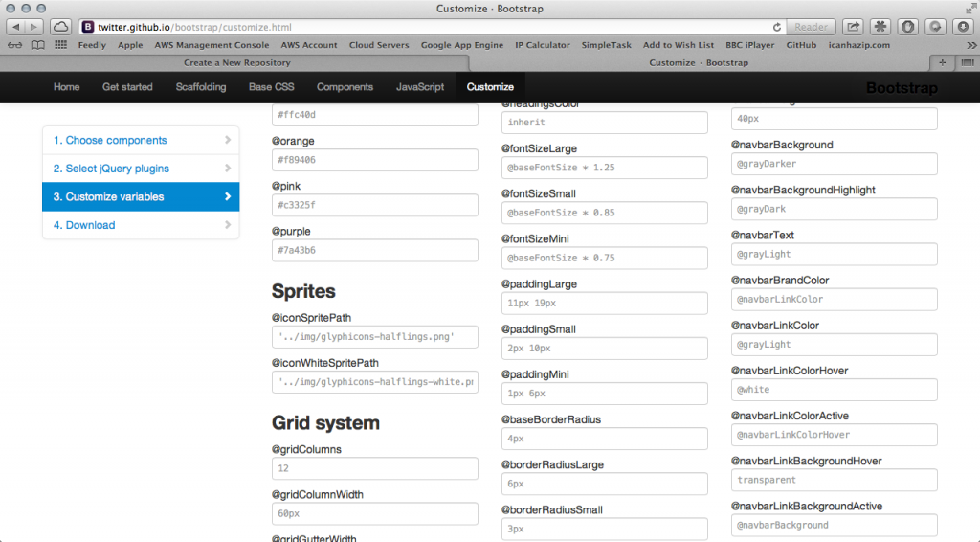This screenshot has height=542, width=980.
Task: Click the @orange color value field
Action: 375,160
